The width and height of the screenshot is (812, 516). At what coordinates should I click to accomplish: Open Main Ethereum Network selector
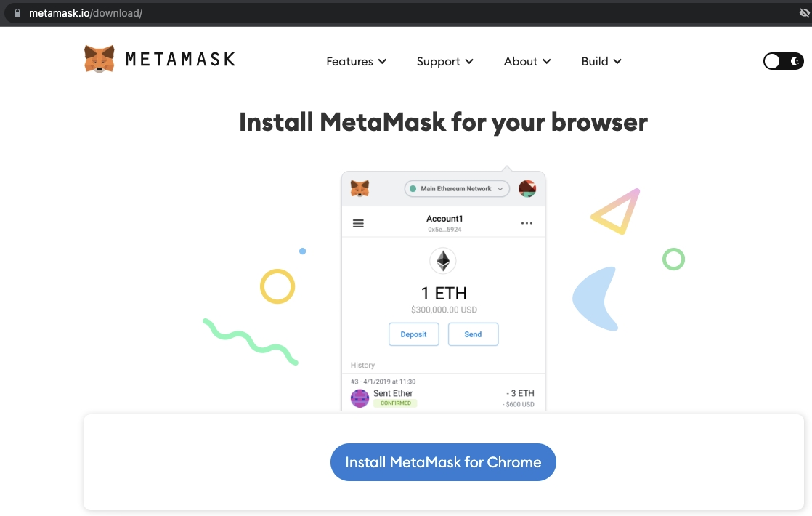[x=457, y=188]
